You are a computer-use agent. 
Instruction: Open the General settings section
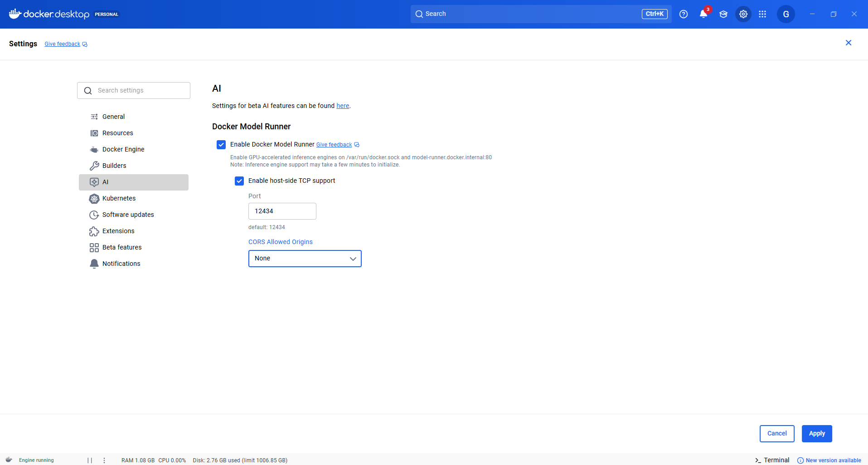point(134,117)
